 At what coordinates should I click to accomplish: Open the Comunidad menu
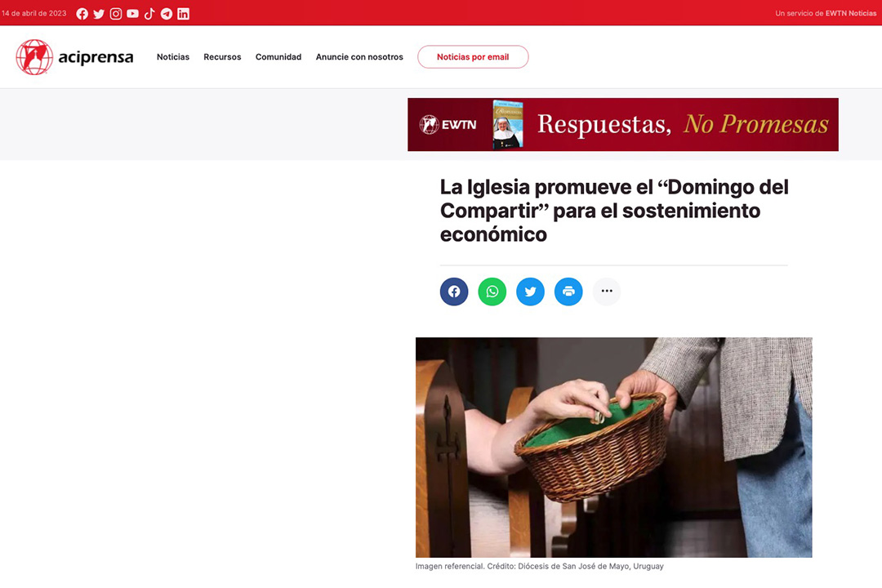click(278, 57)
